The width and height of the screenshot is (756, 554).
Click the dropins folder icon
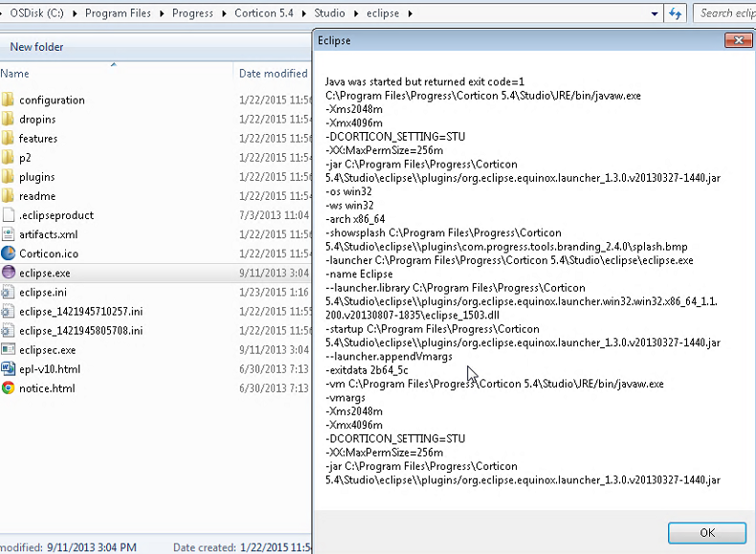click(8, 119)
